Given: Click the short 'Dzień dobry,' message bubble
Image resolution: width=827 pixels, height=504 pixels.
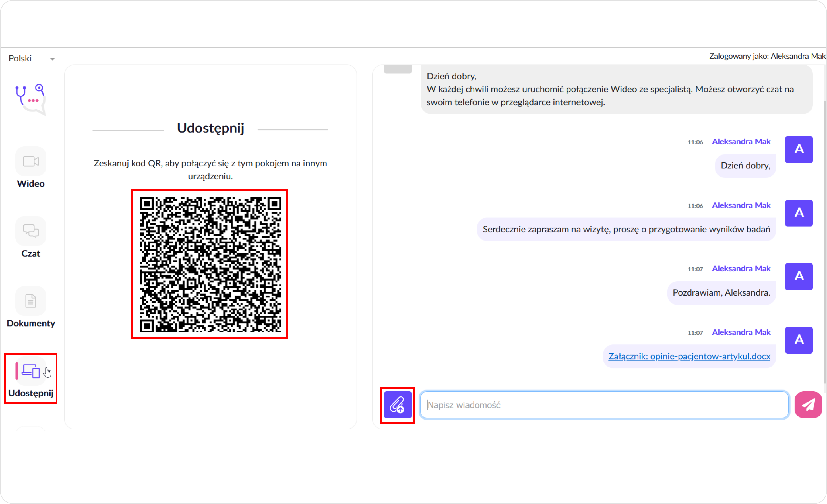Looking at the screenshot, I should point(745,166).
